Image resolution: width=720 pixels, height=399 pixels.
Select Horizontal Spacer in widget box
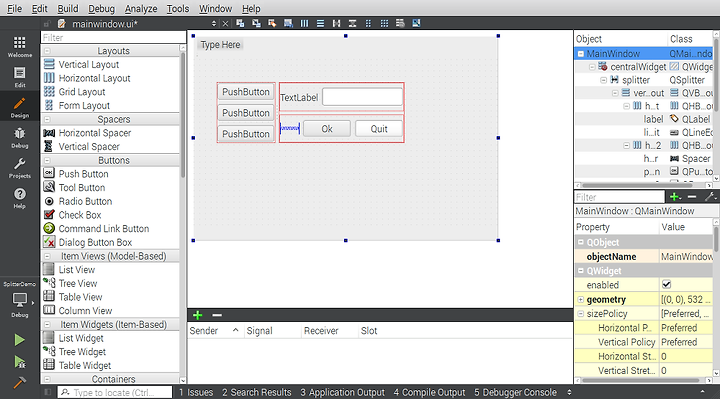pos(95,133)
